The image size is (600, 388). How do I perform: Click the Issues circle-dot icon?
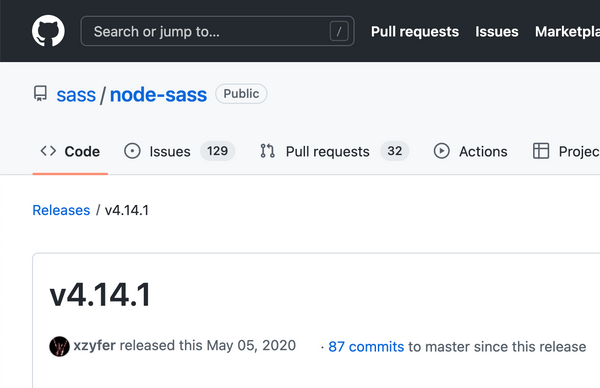tap(132, 151)
